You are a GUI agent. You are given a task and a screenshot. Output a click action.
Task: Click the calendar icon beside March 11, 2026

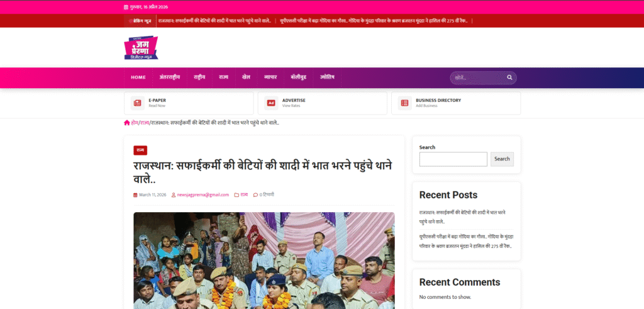(135, 195)
